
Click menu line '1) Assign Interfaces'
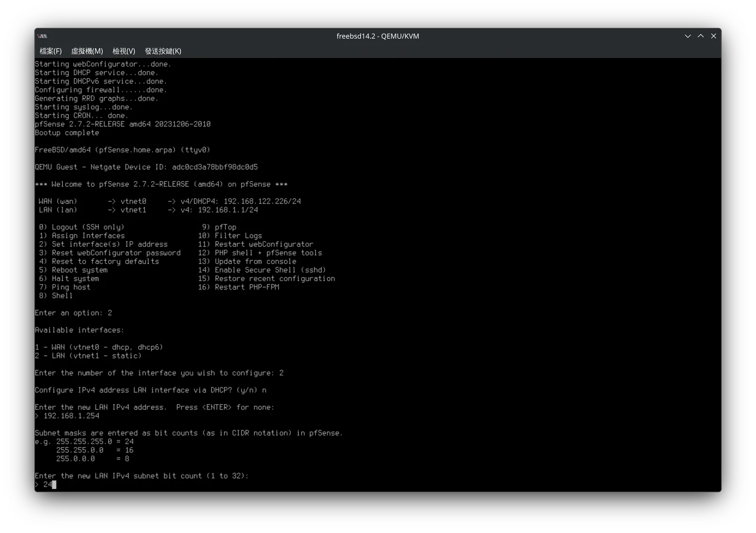[82, 236]
